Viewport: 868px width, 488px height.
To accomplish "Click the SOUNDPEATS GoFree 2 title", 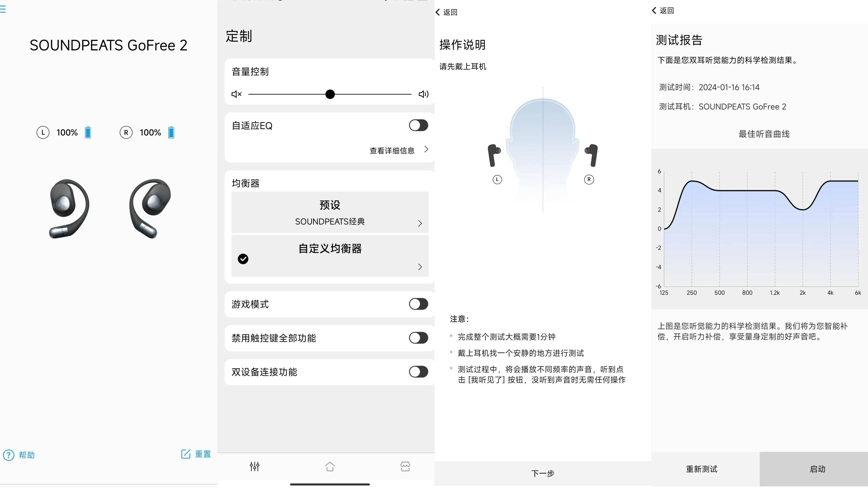I will (x=108, y=45).
